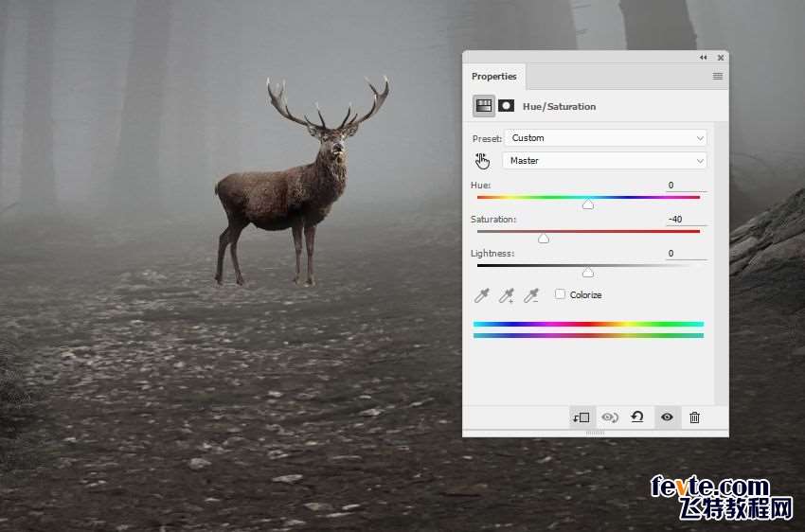Select the plain eyedropper tool
This screenshot has width=805, height=532.
[x=482, y=295]
